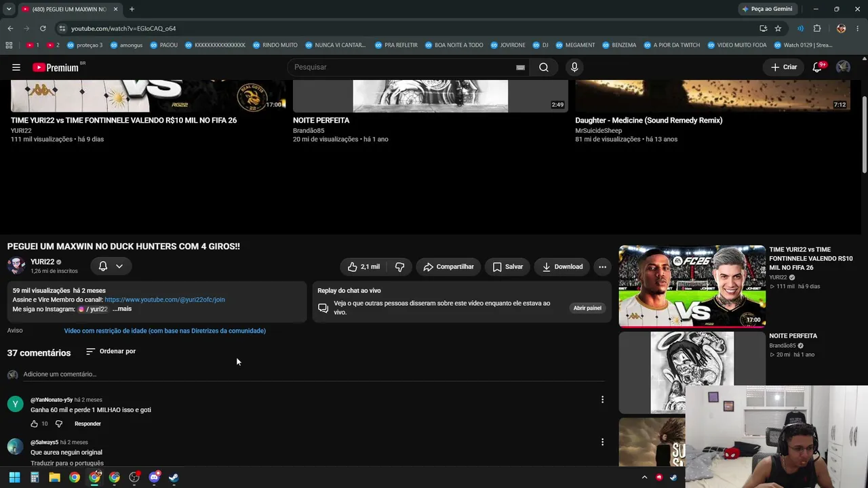Like the video with 2,1 mil likes
Image resolution: width=868 pixels, height=488 pixels.
pos(363,267)
